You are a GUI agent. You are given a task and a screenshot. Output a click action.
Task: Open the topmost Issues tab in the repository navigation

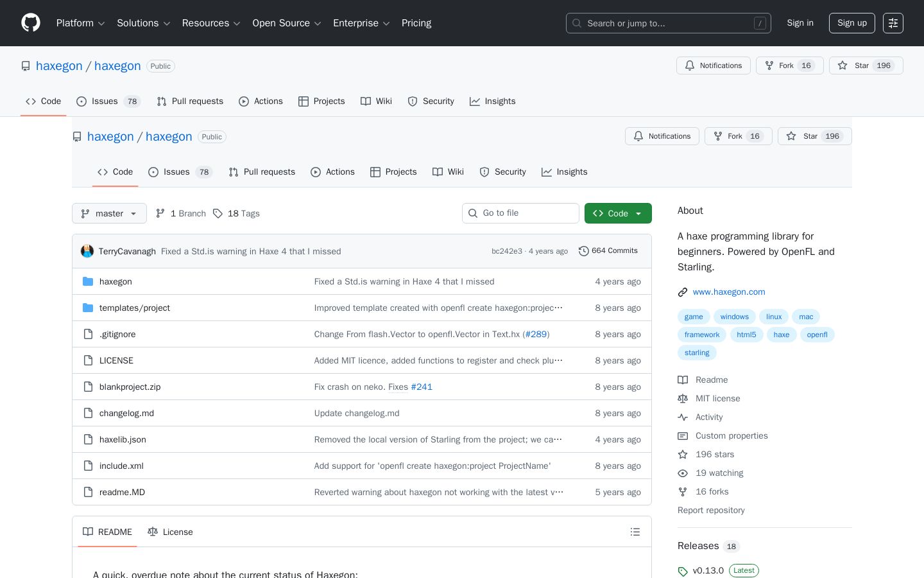coord(108,101)
